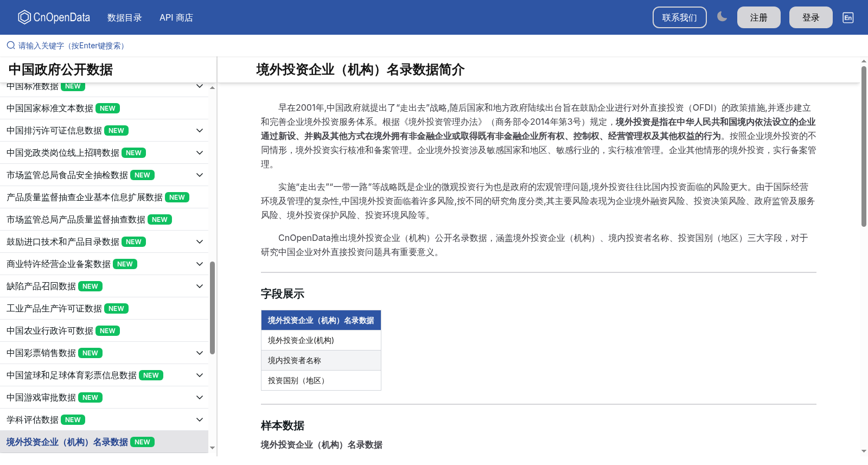Click table cell 境内投资者名称
868x465 pixels.
coord(321,360)
